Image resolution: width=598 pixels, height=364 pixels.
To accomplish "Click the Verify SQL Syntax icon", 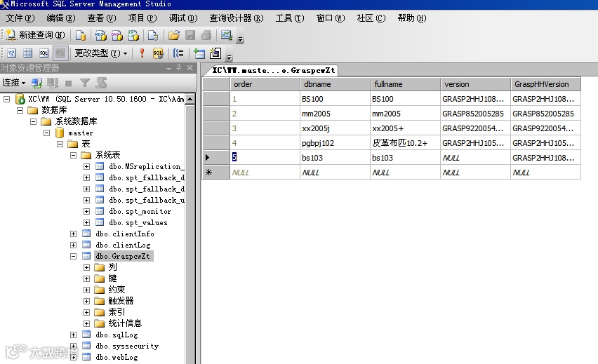I will 158,53.
